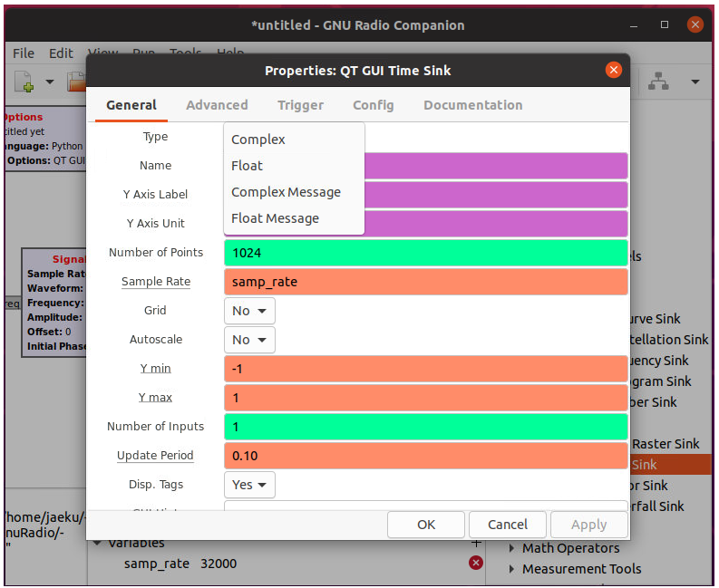
Task: Click the Update Period field showing 0.10
Action: coord(425,456)
